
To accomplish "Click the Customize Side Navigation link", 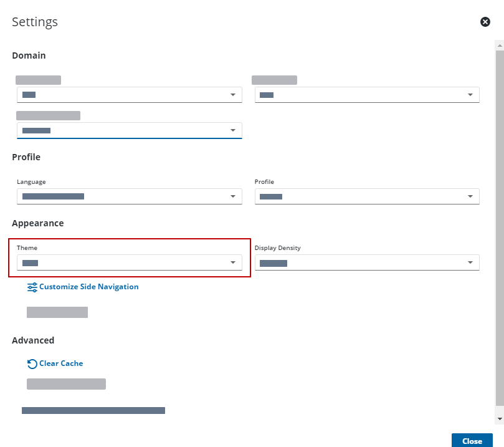I will [88, 287].
